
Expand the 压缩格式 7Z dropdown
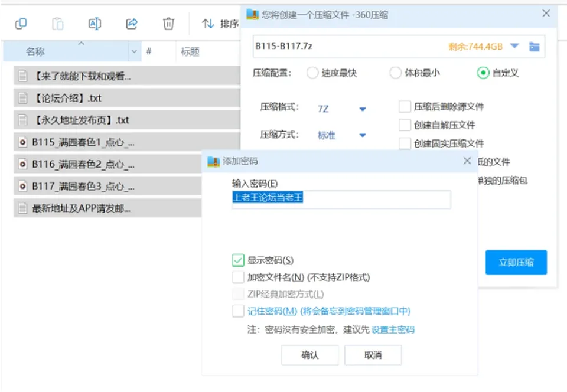click(363, 109)
